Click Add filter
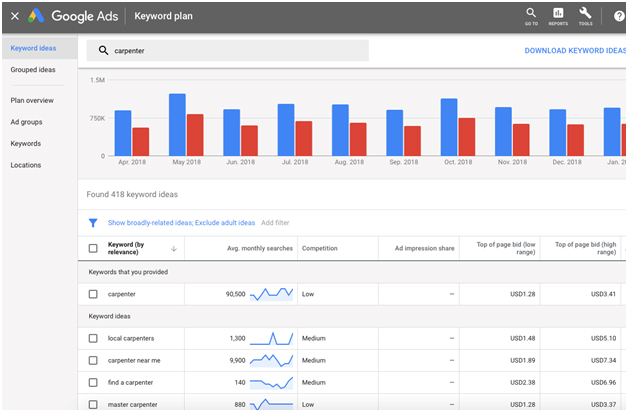This screenshot has width=628, height=412. click(275, 223)
